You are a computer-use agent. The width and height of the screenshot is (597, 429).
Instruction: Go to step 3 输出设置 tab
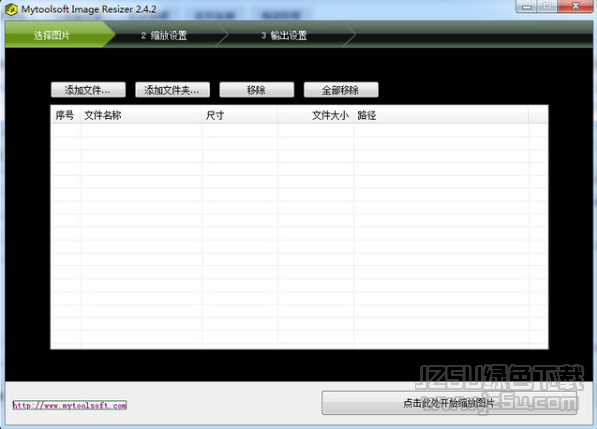click(x=284, y=36)
